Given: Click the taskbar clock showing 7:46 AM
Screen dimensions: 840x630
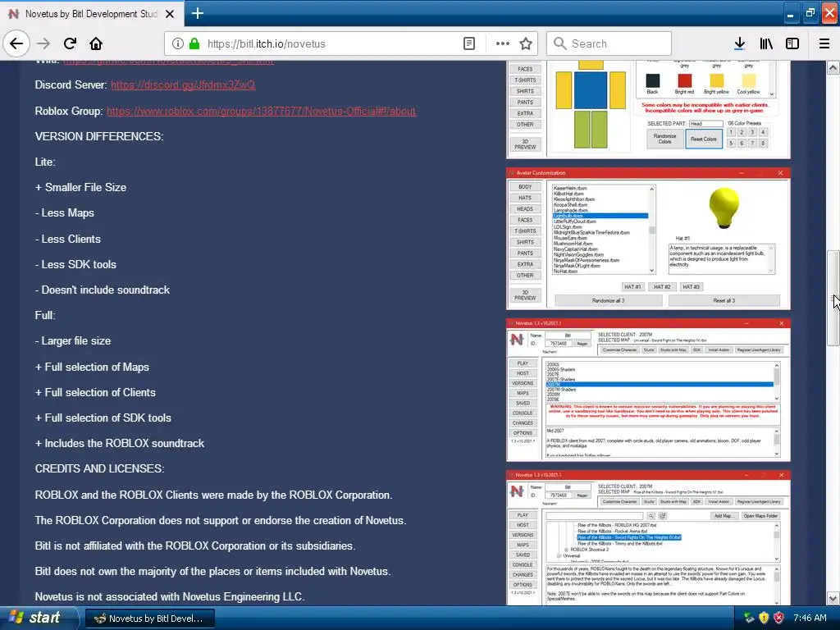Looking at the screenshot, I should pyautogui.click(x=810, y=619).
